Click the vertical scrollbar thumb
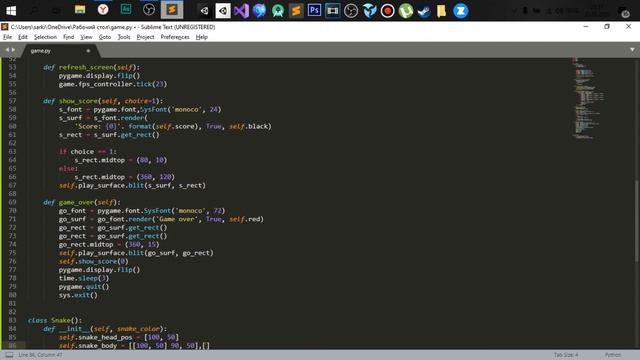Viewport: 640px width, 360px height. click(x=636, y=220)
